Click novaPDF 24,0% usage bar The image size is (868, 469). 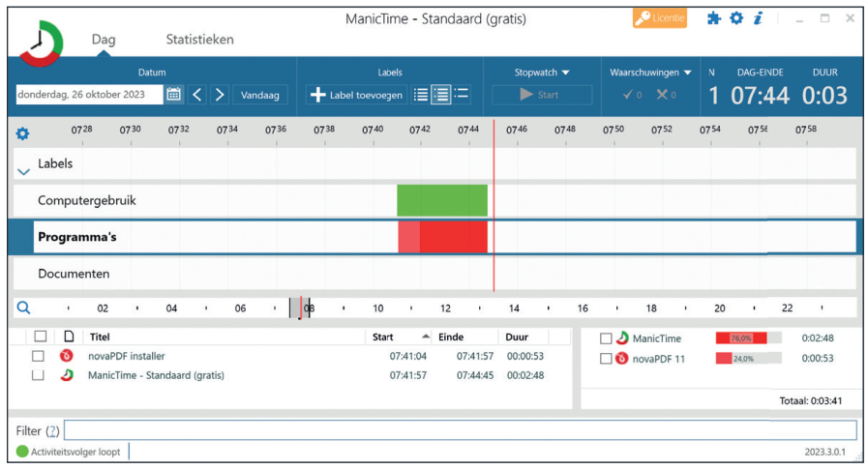point(748,359)
